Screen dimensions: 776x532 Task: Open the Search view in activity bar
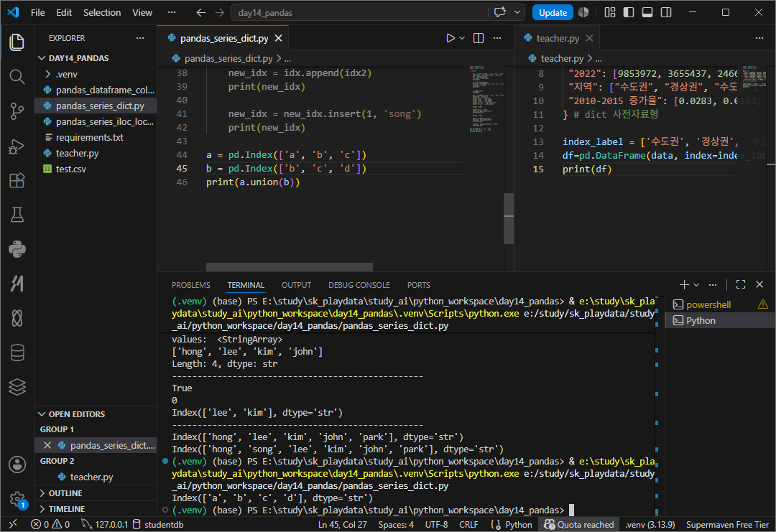(17, 77)
